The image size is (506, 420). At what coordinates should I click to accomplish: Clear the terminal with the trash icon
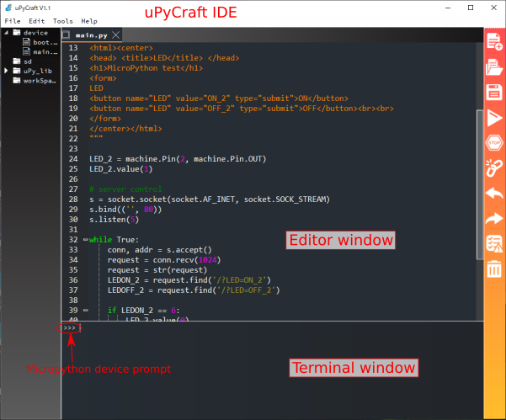point(494,268)
